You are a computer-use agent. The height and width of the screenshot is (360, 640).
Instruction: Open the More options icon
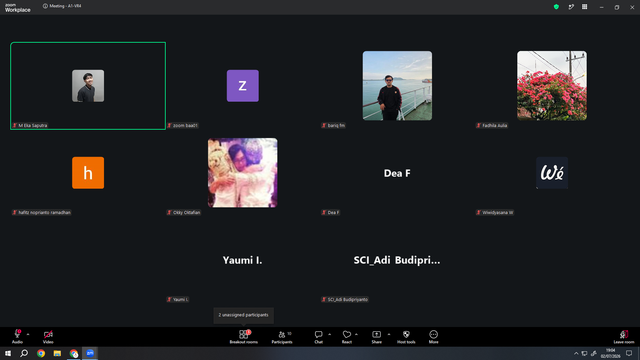click(x=433, y=336)
